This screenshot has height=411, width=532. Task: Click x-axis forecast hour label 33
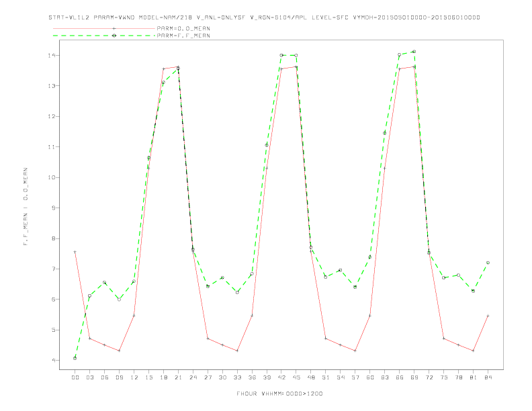(237, 377)
